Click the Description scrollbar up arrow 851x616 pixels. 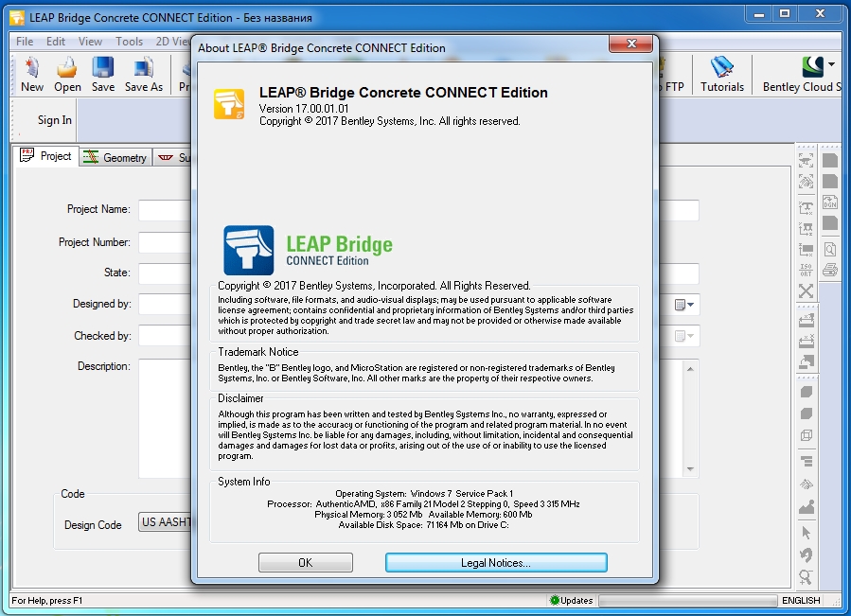pyautogui.click(x=690, y=369)
